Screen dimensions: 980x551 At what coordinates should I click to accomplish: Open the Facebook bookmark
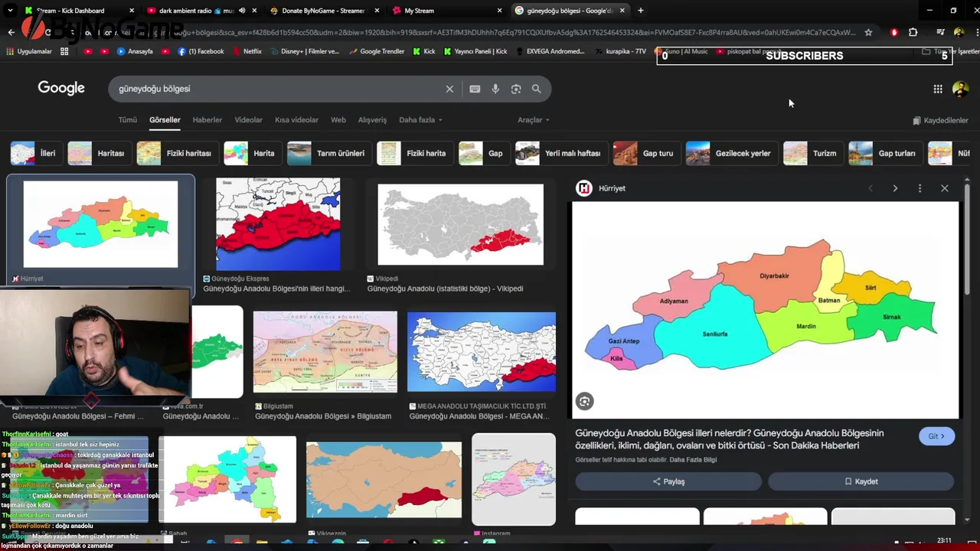[201, 51]
